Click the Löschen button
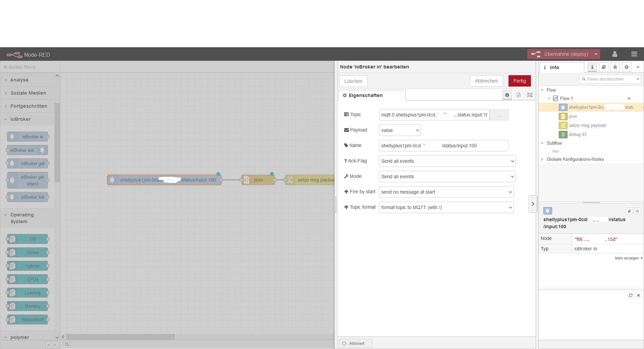The height and width of the screenshot is (349, 644). click(354, 81)
